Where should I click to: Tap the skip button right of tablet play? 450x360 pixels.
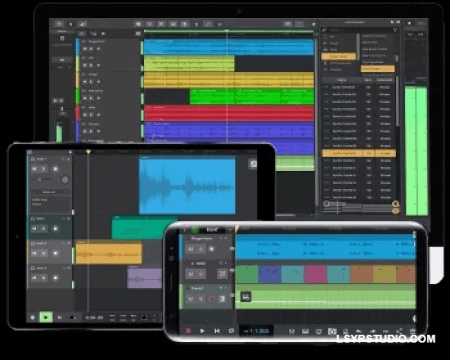pos(60,317)
